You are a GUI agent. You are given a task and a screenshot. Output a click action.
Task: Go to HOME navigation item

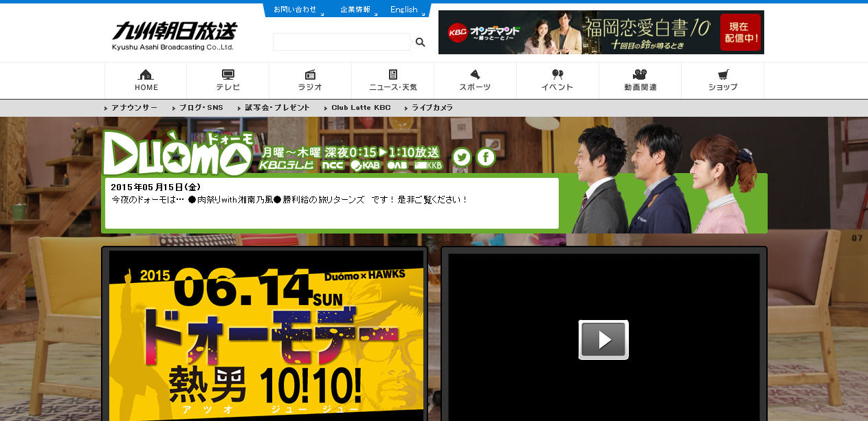[146, 81]
